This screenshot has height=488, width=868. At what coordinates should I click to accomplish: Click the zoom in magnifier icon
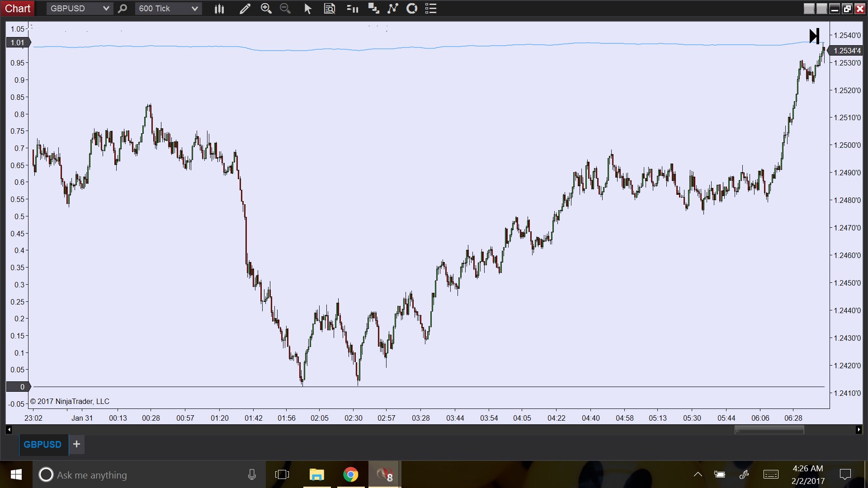[x=266, y=9]
